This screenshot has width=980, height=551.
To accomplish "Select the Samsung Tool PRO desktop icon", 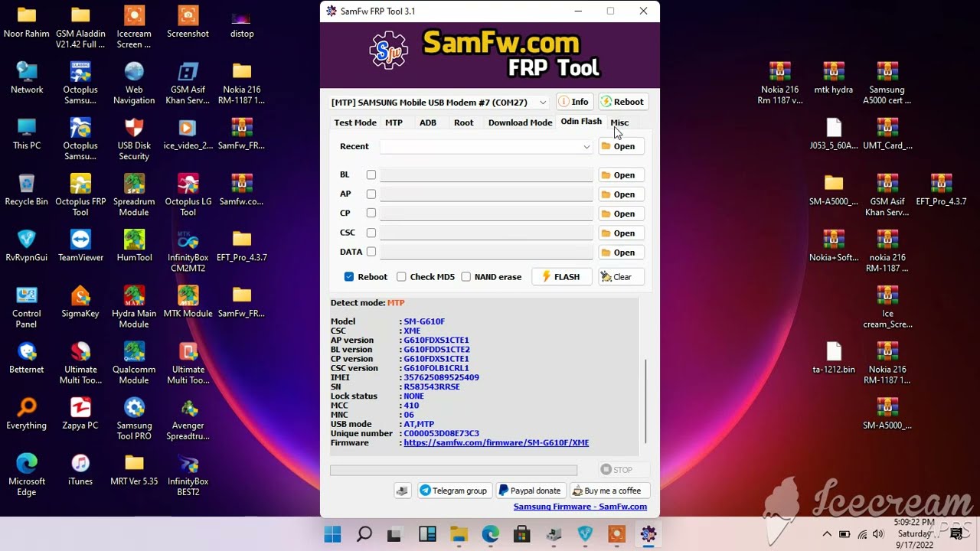I will (134, 419).
